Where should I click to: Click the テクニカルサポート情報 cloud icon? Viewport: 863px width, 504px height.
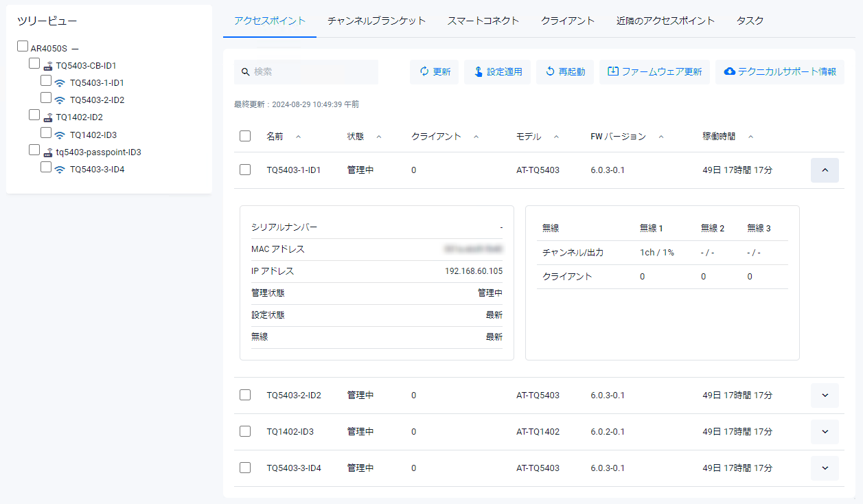pyautogui.click(x=729, y=72)
